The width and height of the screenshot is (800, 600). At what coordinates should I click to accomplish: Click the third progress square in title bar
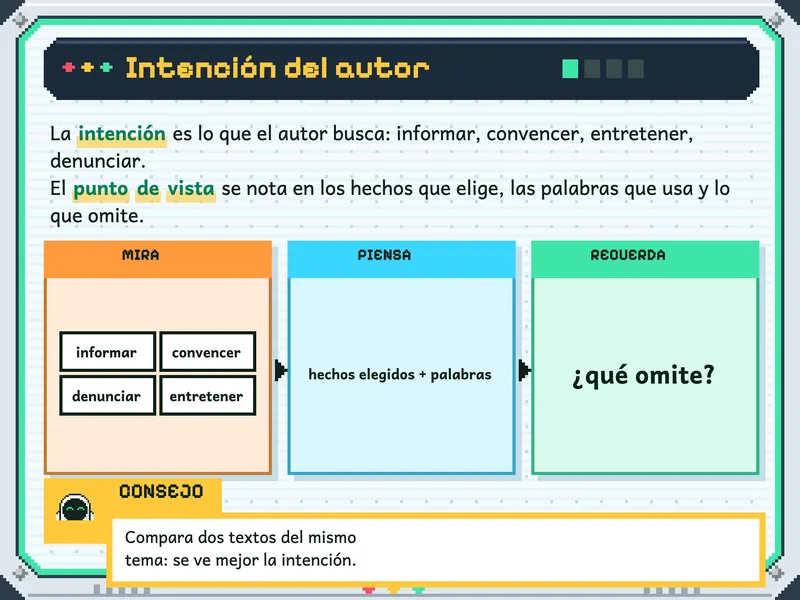click(614, 69)
